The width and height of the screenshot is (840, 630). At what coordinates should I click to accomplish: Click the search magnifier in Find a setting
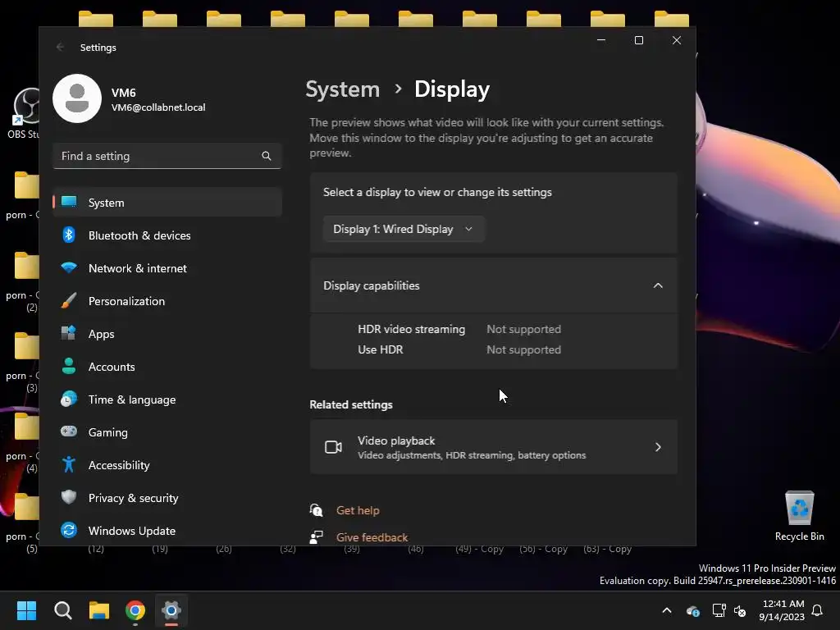pos(267,156)
